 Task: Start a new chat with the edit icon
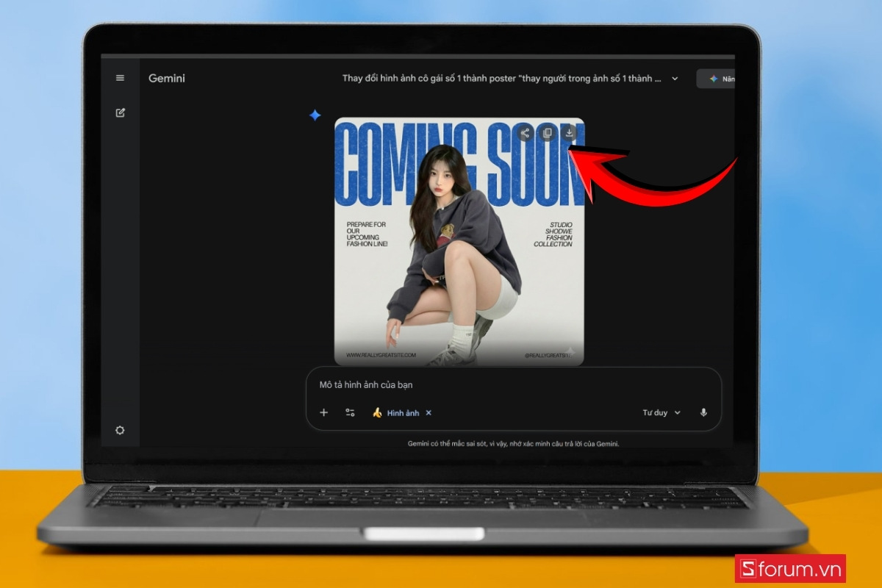(x=121, y=112)
